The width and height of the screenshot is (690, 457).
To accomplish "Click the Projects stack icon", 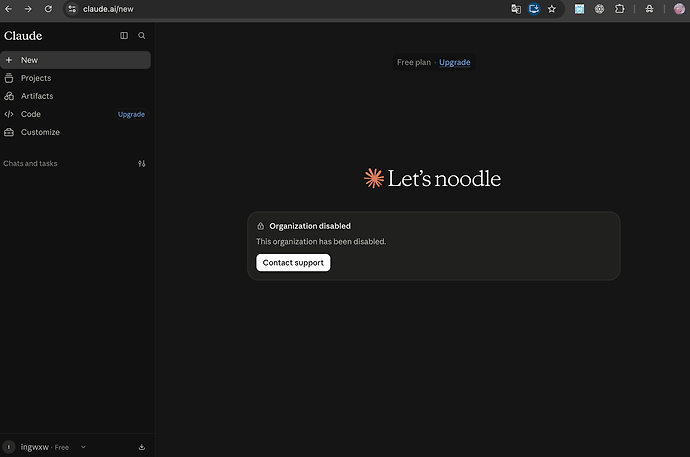I will (x=9, y=78).
